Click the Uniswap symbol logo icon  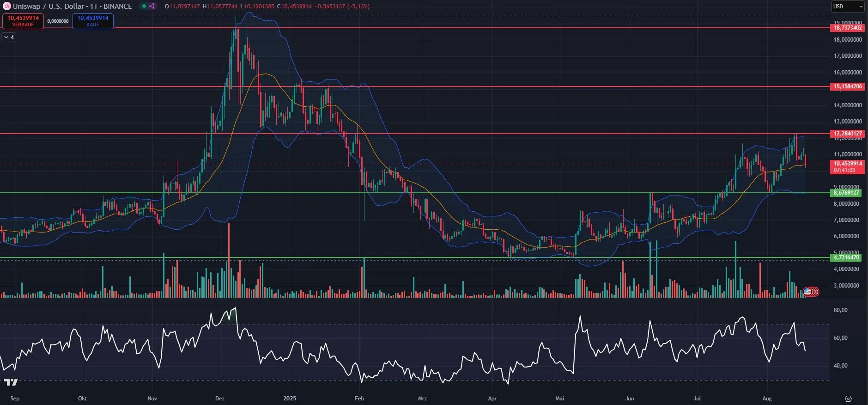[x=7, y=6]
